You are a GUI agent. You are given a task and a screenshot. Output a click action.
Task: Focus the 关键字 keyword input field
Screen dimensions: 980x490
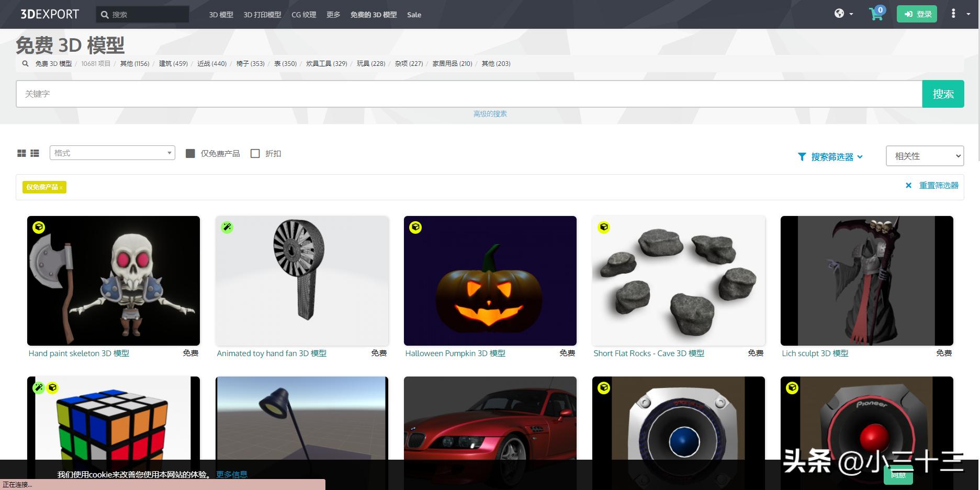pyautogui.click(x=469, y=94)
